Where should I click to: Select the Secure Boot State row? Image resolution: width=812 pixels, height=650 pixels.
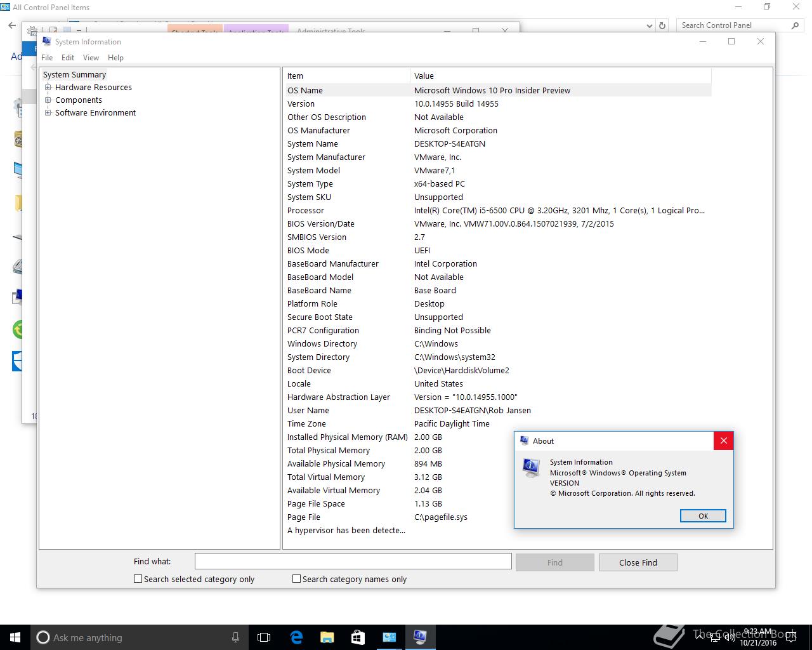coord(498,317)
